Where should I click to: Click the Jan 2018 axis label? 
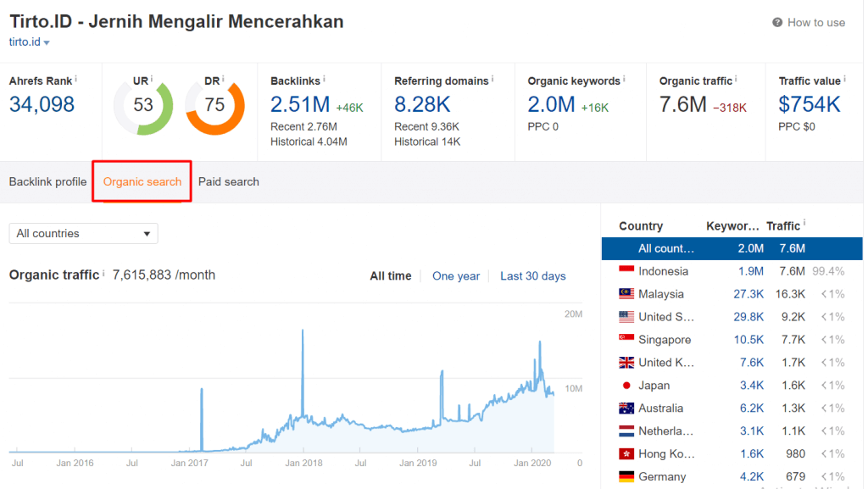[303, 463]
